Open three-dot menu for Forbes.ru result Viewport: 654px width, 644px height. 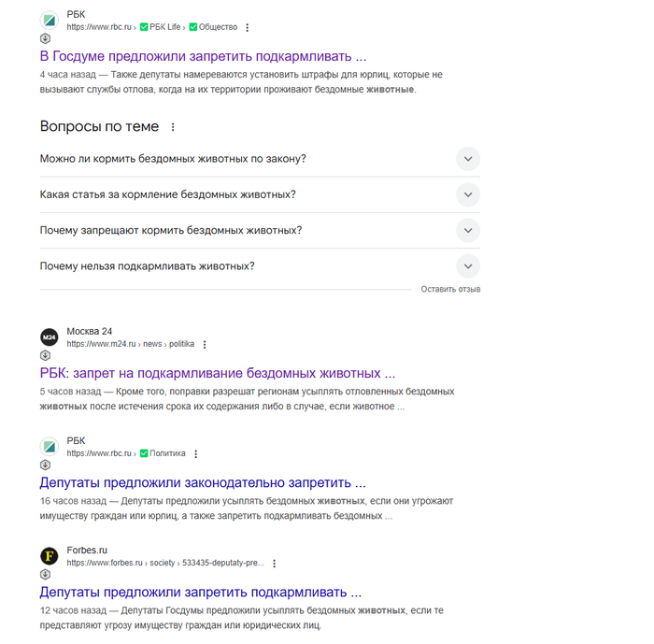pyautogui.click(x=274, y=564)
